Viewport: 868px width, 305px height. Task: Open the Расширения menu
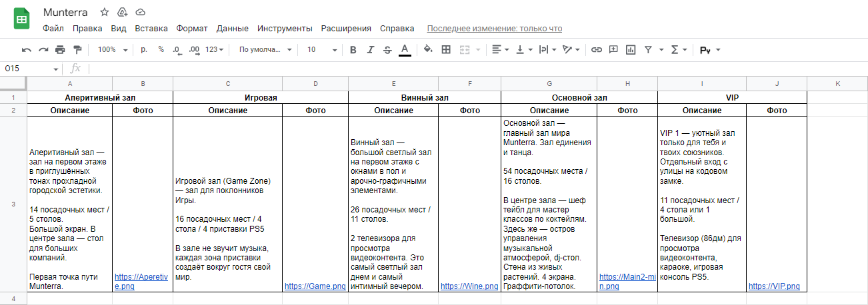(346, 29)
